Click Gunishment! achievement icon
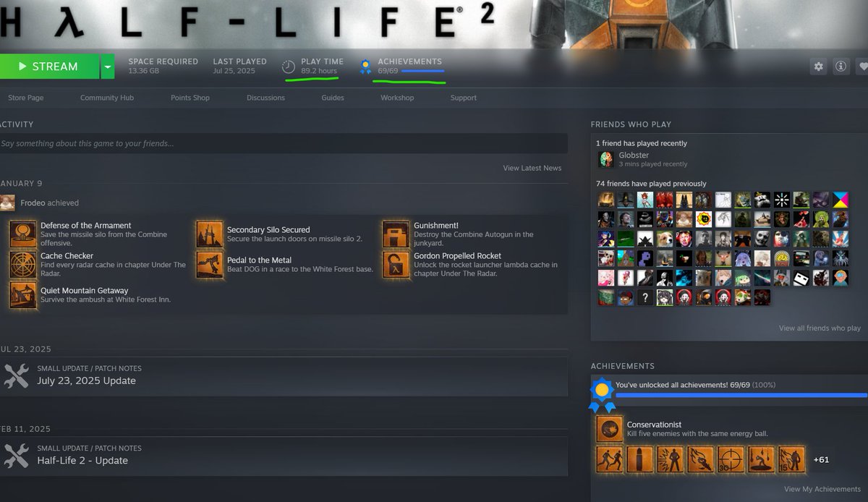The width and height of the screenshot is (868, 502). click(396, 234)
